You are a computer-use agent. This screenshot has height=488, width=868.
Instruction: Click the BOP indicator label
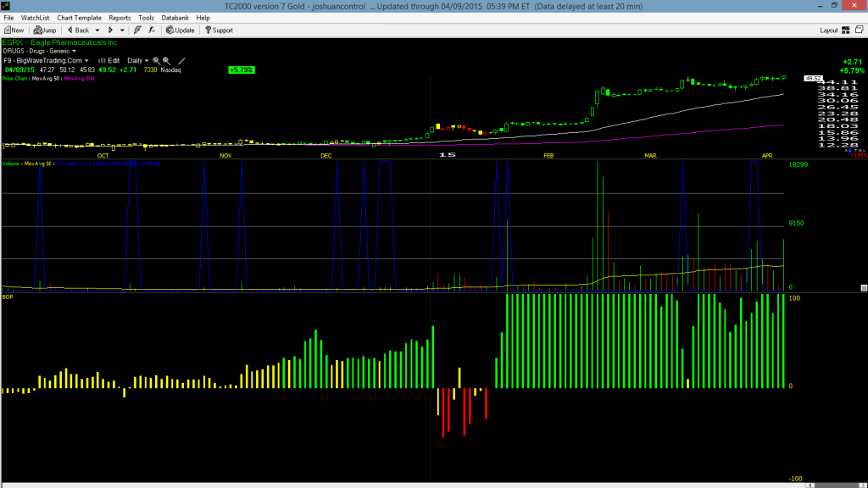pyautogui.click(x=8, y=297)
